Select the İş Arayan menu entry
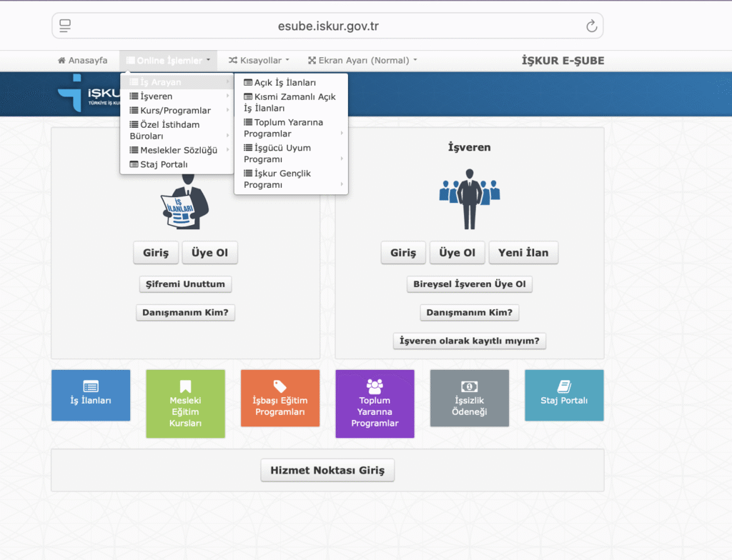Viewport: 732px width, 560px height. point(177,82)
